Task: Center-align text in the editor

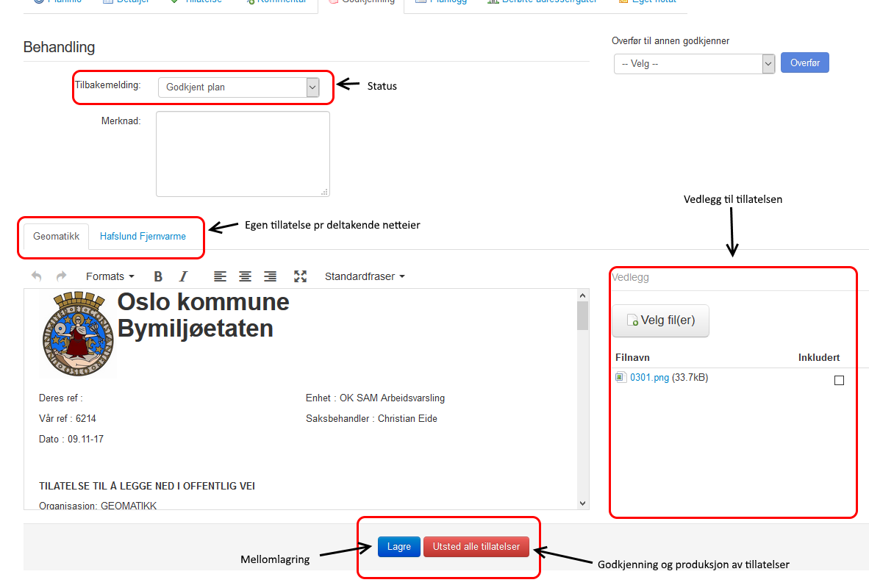Action: [x=245, y=276]
